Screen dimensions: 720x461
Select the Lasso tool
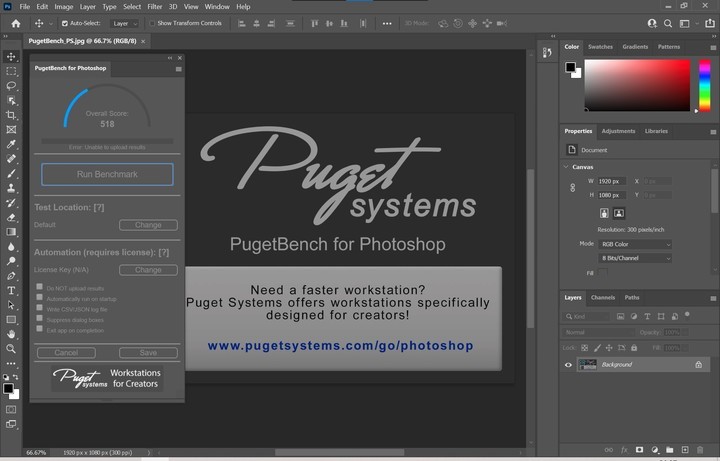point(11,86)
